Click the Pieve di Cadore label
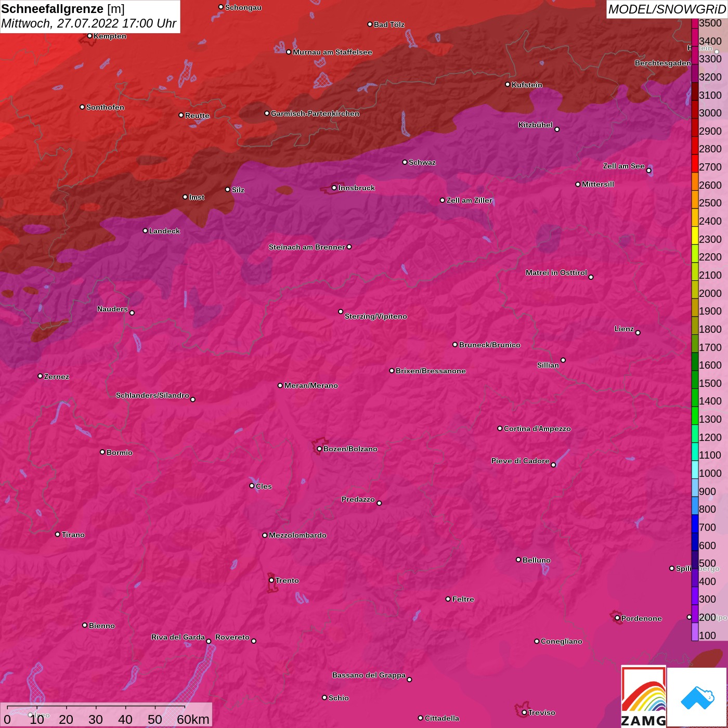Screen dimensions: 728x728 point(521,461)
